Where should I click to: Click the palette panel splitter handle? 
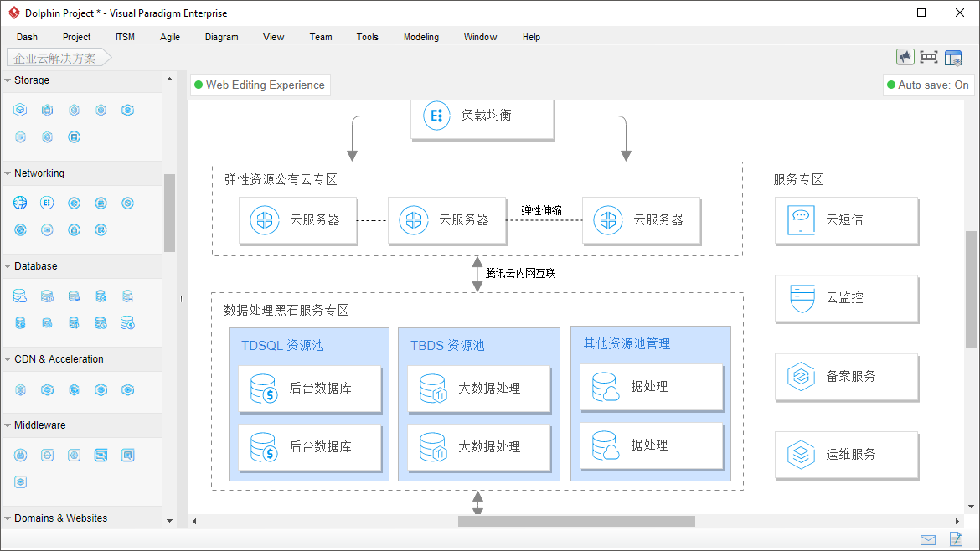[x=182, y=299]
